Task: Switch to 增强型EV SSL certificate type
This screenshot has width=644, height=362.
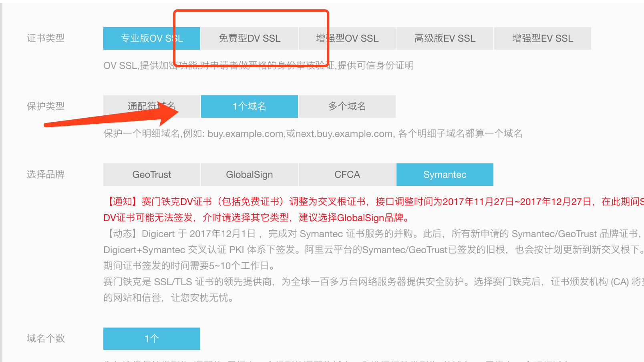Action: [x=543, y=38]
